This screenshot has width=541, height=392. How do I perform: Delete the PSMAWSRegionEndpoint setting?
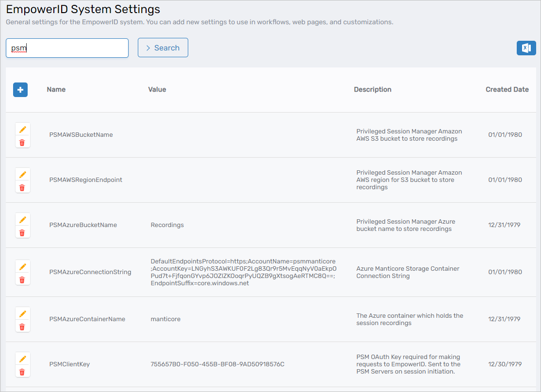click(22, 187)
